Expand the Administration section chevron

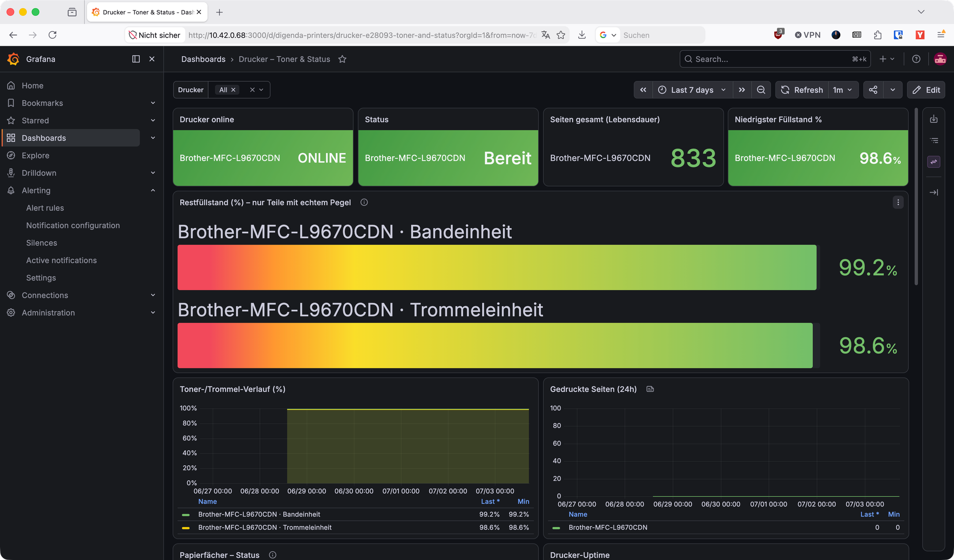coord(153,313)
